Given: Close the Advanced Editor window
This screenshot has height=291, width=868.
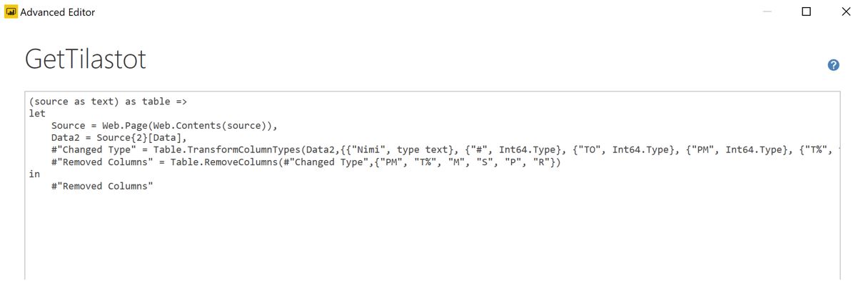Looking at the screenshot, I should 846,11.
